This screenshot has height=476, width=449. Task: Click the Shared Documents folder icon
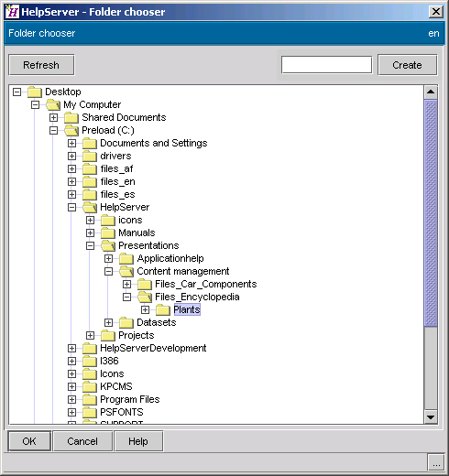point(71,117)
